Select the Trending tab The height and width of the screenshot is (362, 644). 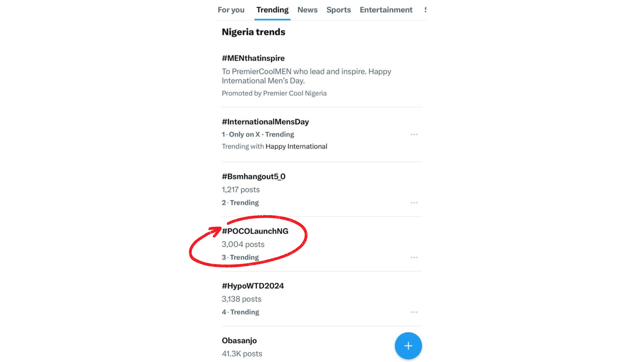click(272, 10)
